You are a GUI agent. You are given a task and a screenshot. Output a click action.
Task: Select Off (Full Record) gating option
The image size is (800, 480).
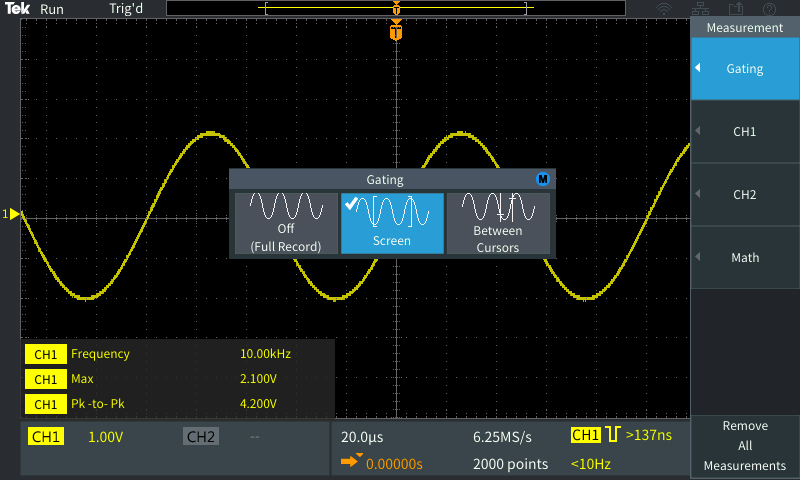click(286, 223)
